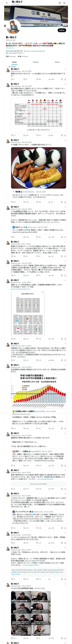Bookmark the Nov 25, 2023 survey post
Viewport: 72px width, 644px height.
click(62, 135)
